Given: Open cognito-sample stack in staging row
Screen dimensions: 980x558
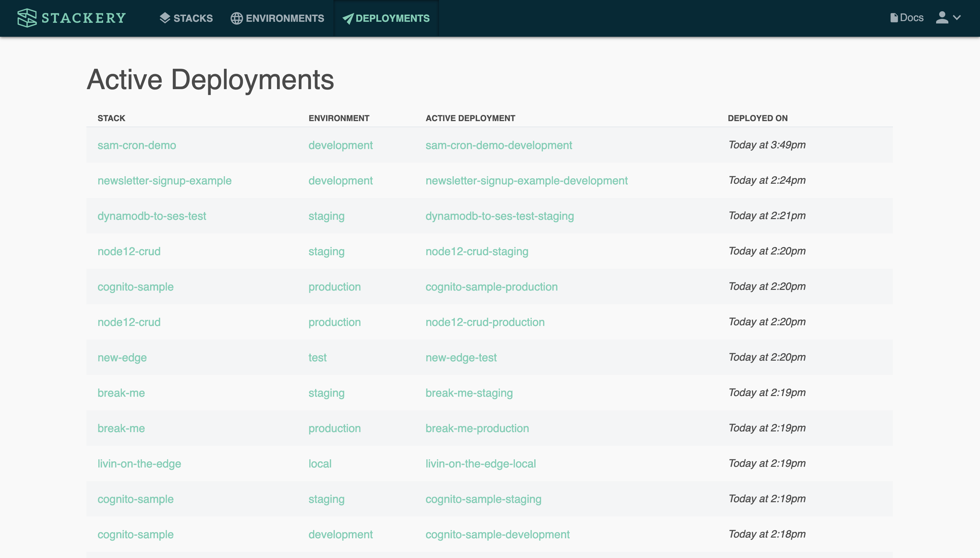Looking at the screenshot, I should tap(135, 499).
